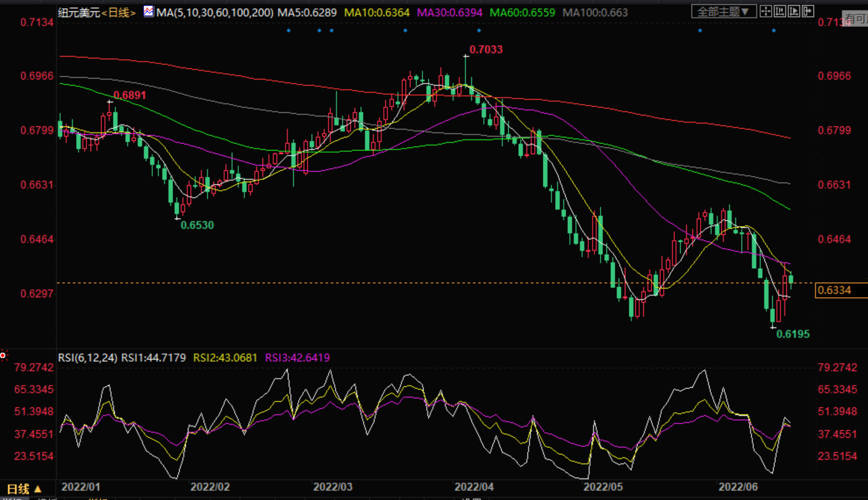868x500 pixels.
Task: Click the RSI1:44.7179 value
Action: tap(154, 358)
